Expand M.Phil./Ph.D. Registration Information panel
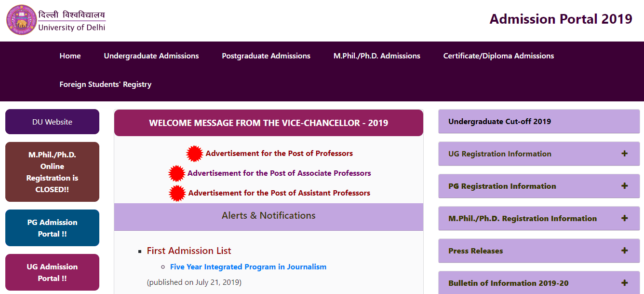This screenshot has height=294, width=644. (x=624, y=218)
